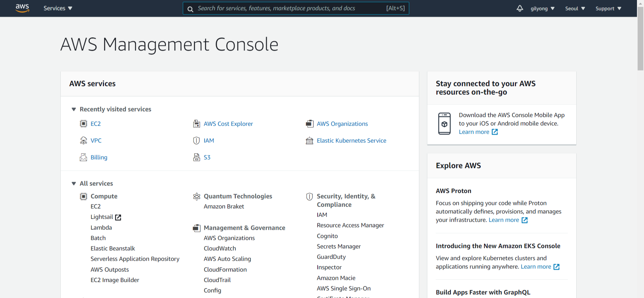Open the Services dropdown menu
This screenshot has height=298, width=644.
pyautogui.click(x=58, y=8)
